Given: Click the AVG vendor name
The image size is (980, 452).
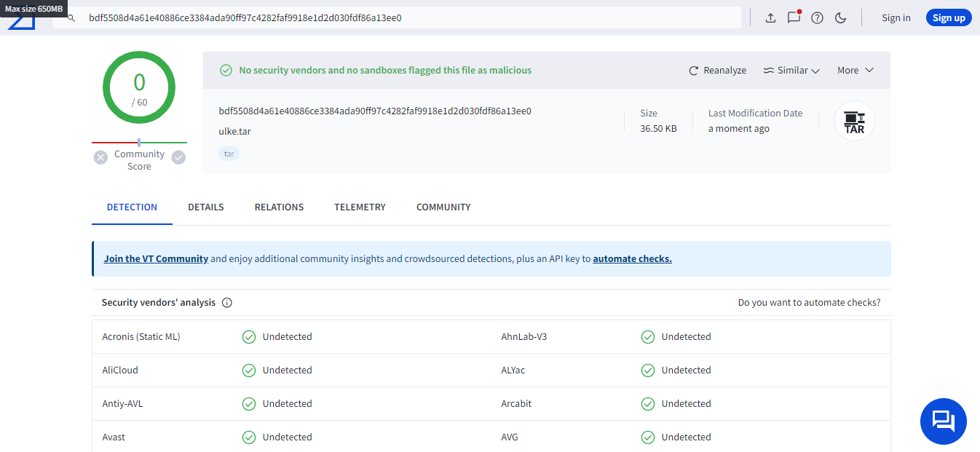Looking at the screenshot, I should pos(510,437).
